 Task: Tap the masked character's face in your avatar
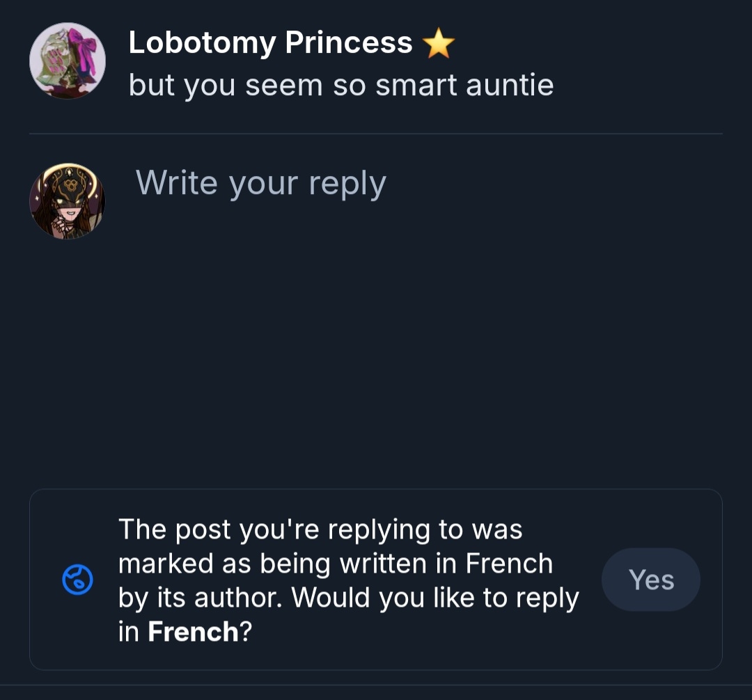(71, 202)
